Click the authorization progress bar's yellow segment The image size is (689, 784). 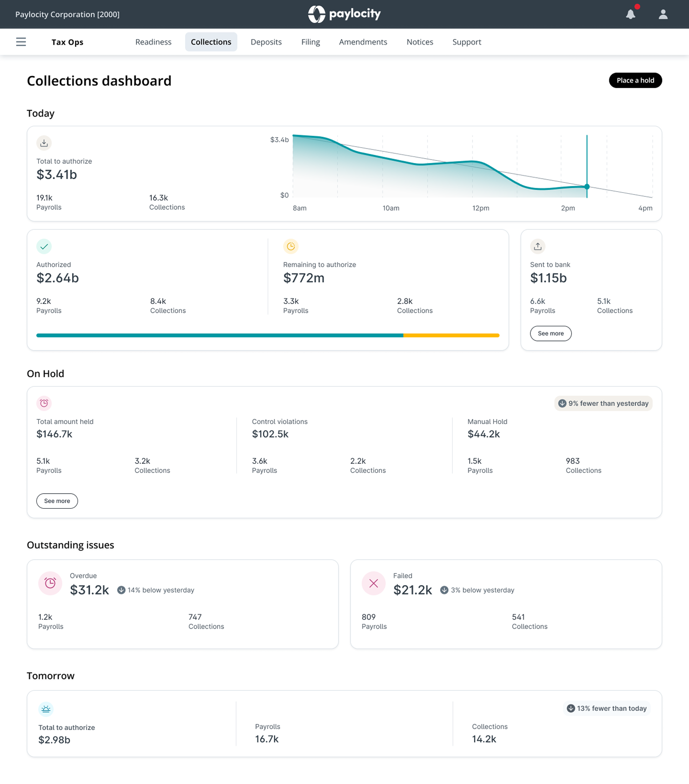[451, 335]
